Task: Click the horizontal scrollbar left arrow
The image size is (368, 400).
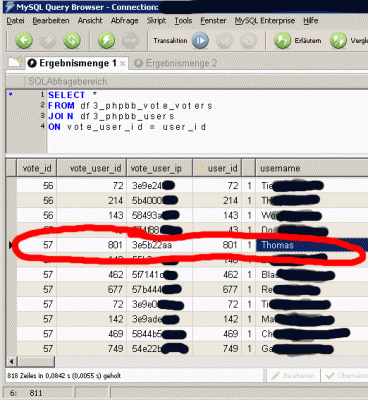Action: [12, 361]
